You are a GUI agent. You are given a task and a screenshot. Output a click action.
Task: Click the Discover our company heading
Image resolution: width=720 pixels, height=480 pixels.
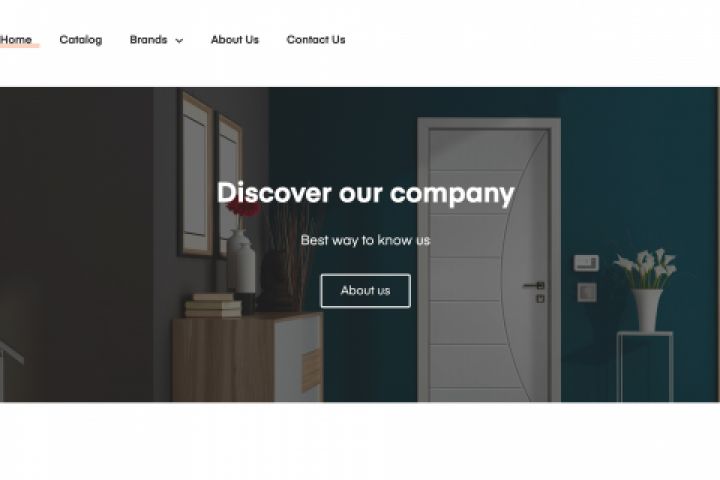(365, 193)
